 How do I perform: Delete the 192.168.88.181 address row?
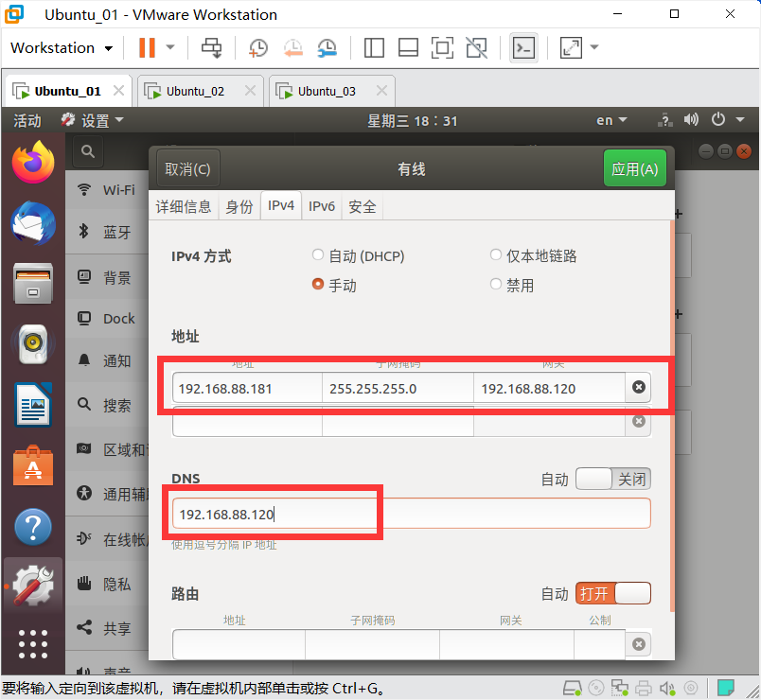pyautogui.click(x=638, y=387)
